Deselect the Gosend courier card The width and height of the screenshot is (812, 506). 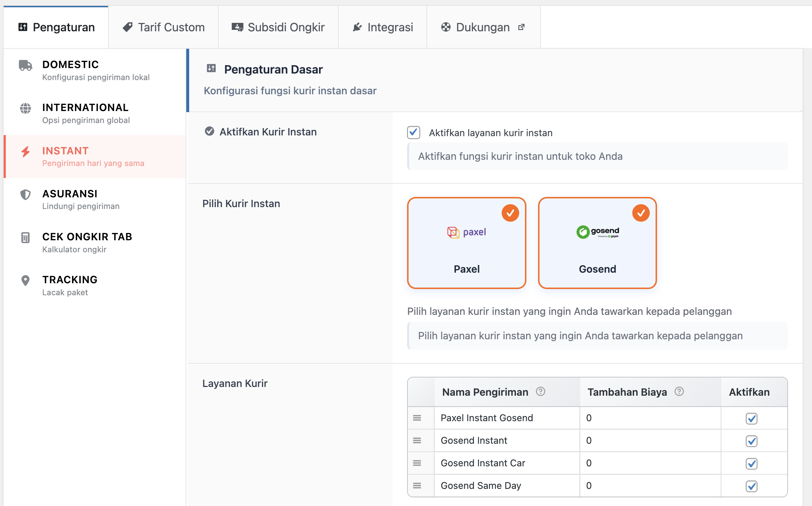point(597,243)
